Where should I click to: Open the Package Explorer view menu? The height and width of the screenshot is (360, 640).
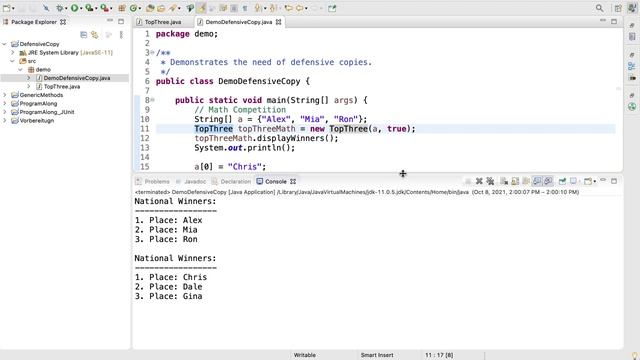[x=121, y=35]
